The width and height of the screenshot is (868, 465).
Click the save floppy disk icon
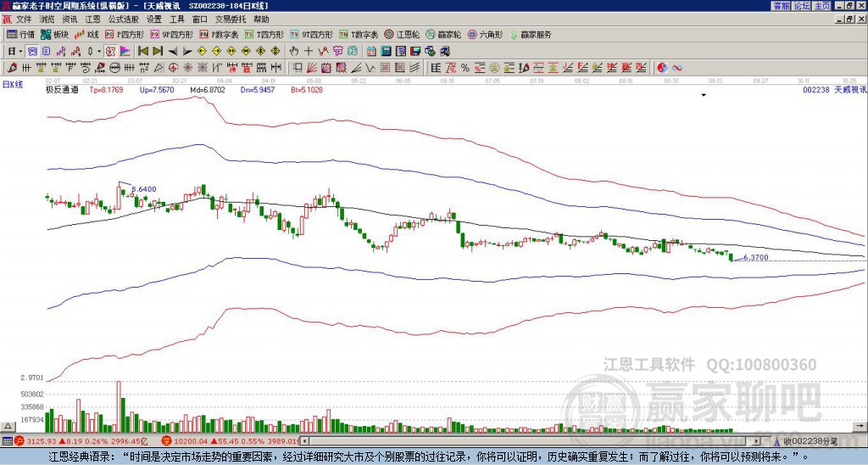pos(415,52)
